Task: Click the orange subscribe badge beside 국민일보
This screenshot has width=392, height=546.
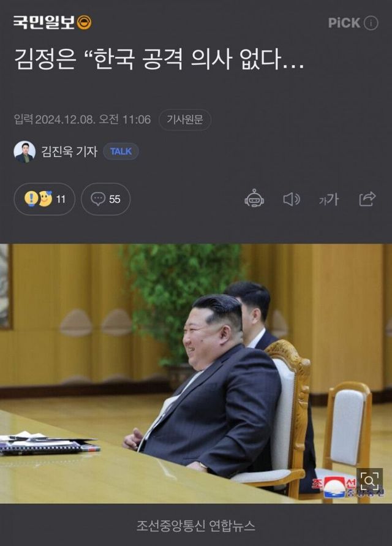Action: (x=84, y=23)
